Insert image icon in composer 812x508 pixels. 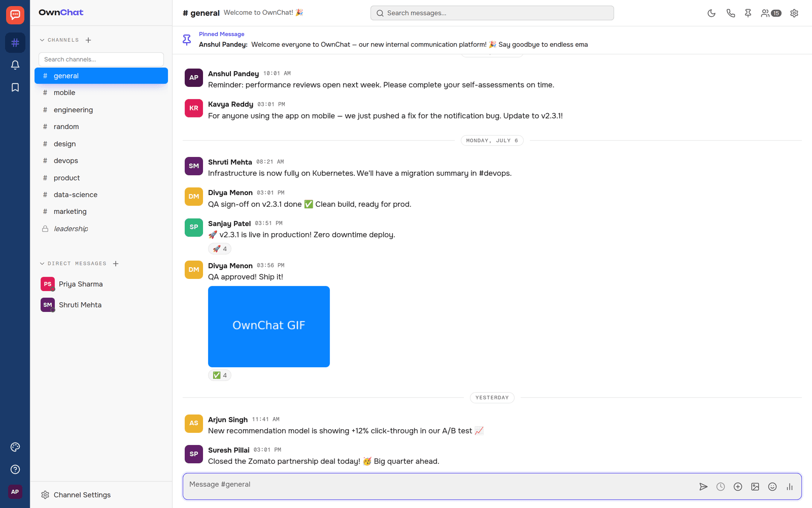[x=755, y=487]
